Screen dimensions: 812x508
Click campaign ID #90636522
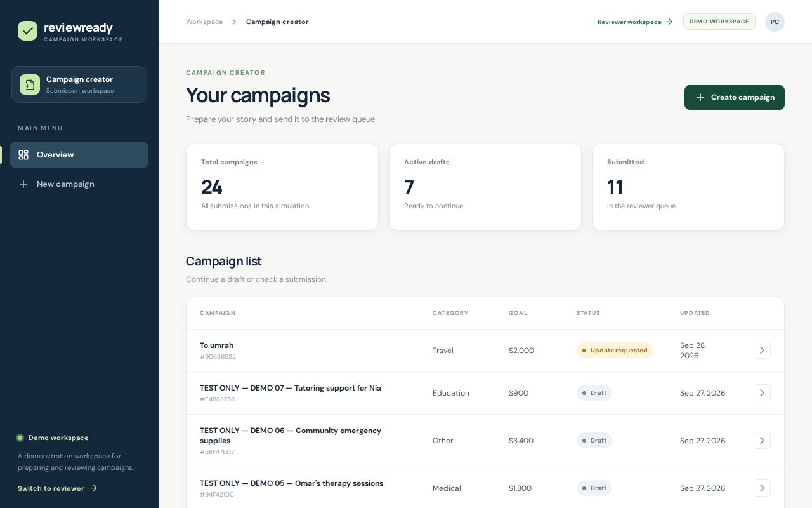point(218,357)
